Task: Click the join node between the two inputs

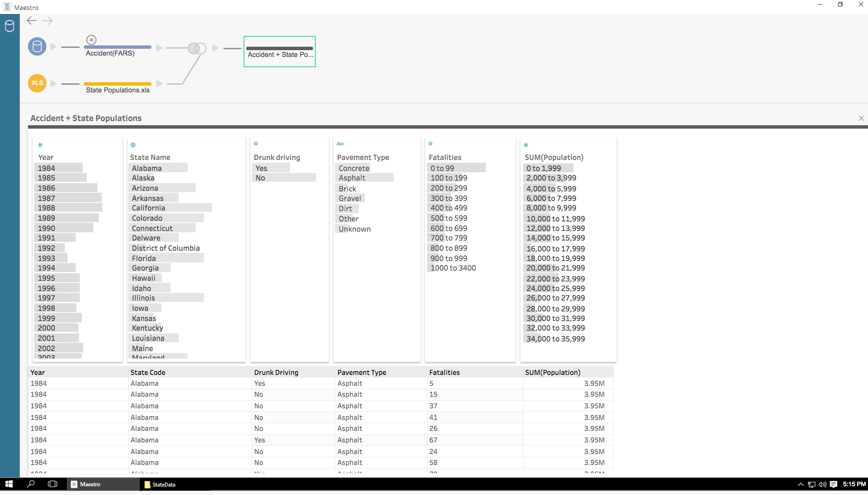Action: [x=197, y=48]
